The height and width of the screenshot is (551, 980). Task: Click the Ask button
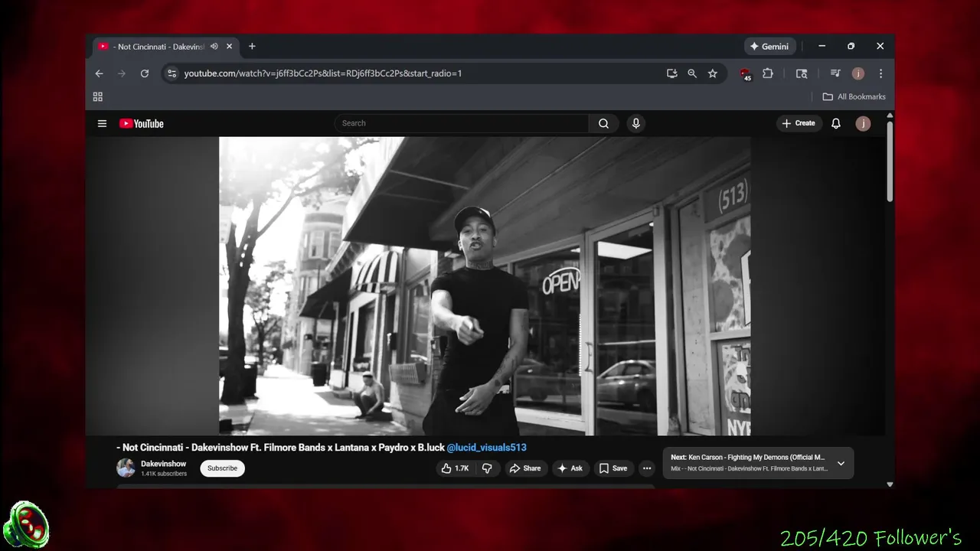click(x=570, y=468)
